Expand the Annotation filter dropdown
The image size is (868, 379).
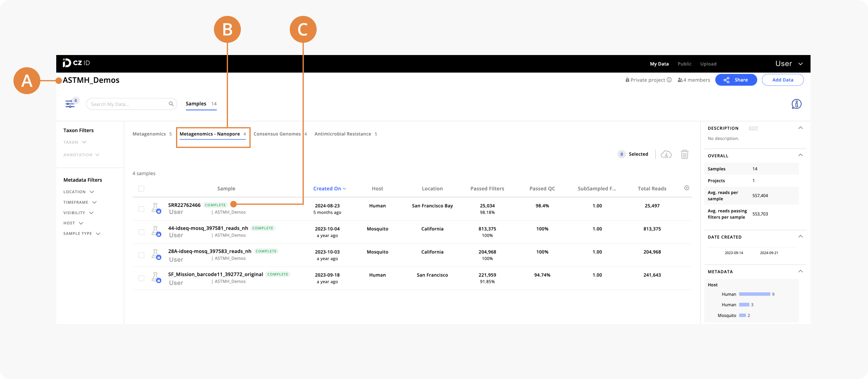tap(81, 155)
